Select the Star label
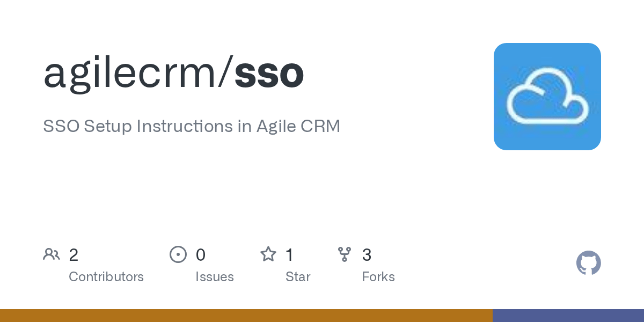644x322 pixels. pyautogui.click(x=298, y=277)
